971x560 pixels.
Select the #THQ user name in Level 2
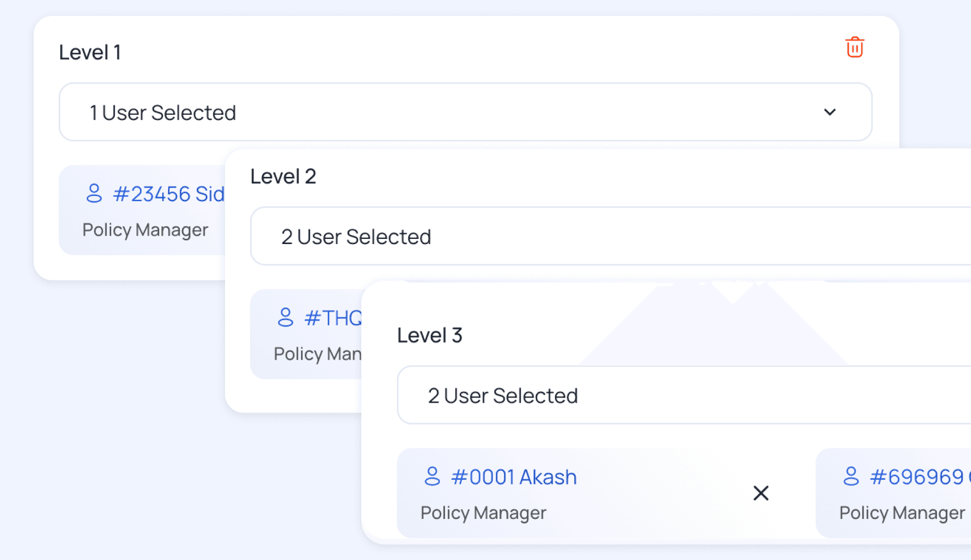pos(333,318)
